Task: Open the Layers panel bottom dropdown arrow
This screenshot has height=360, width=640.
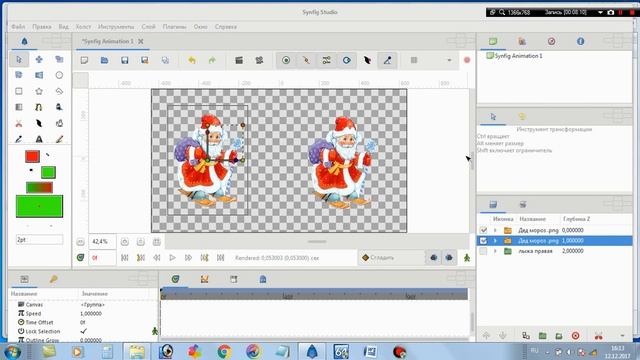Action: tap(622, 336)
